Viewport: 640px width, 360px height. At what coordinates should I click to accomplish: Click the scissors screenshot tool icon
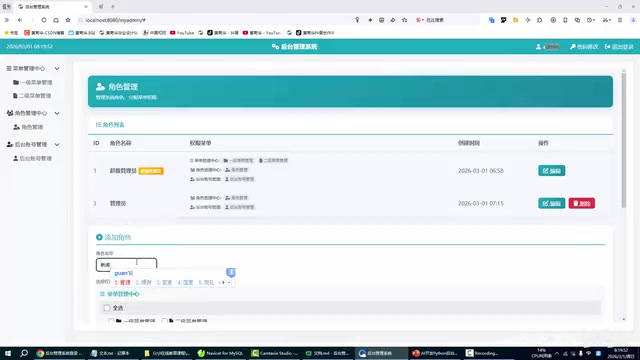[x=605, y=20]
